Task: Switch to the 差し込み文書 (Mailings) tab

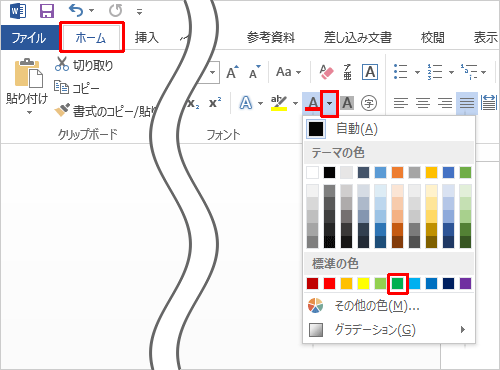Action: [x=358, y=37]
